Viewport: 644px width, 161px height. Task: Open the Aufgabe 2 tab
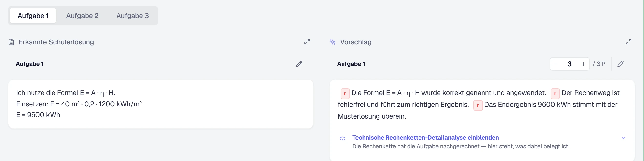pyautogui.click(x=82, y=16)
